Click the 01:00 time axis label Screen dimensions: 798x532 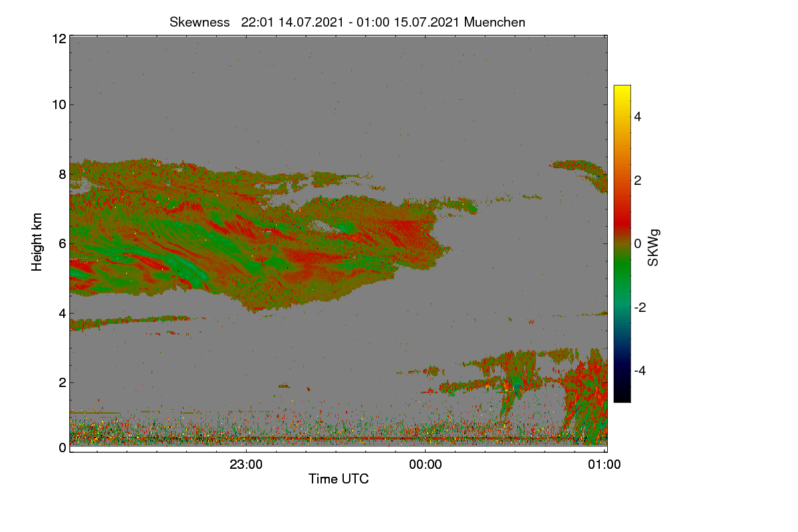pos(604,465)
